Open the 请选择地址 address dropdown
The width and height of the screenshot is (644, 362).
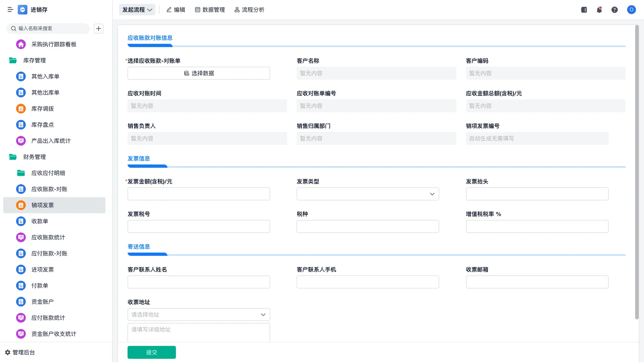click(199, 315)
